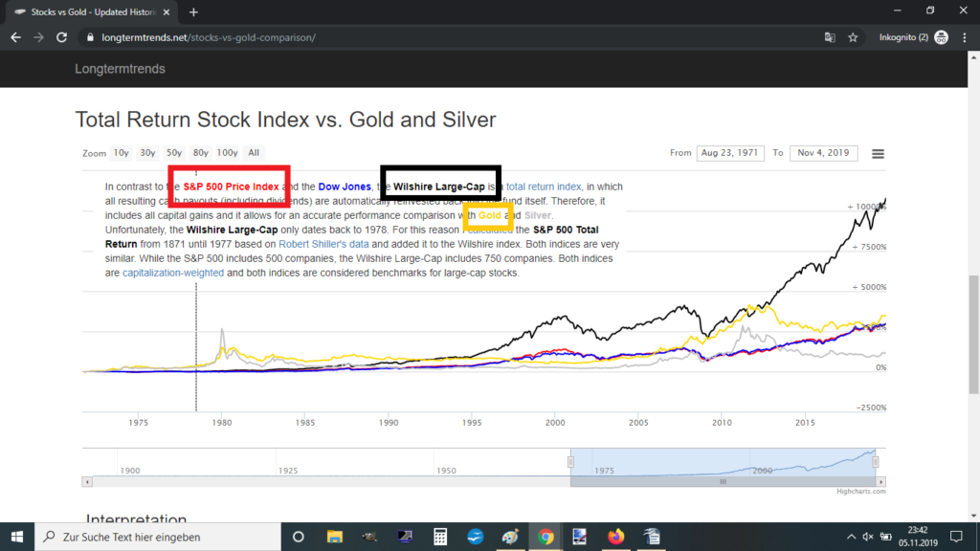This screenshot has height=551, width=980.
Task: Close the Stocks vs Gold tab
Action: [167, 11]
